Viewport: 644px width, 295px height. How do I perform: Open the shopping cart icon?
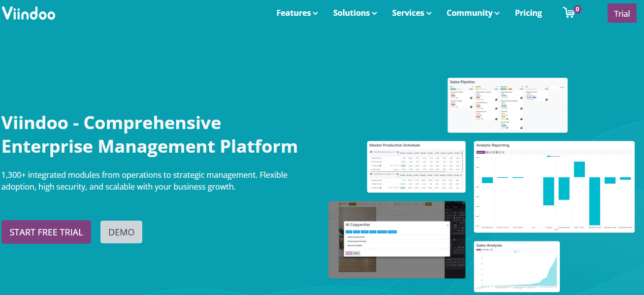pyautogui.click(x=569, y=13)
